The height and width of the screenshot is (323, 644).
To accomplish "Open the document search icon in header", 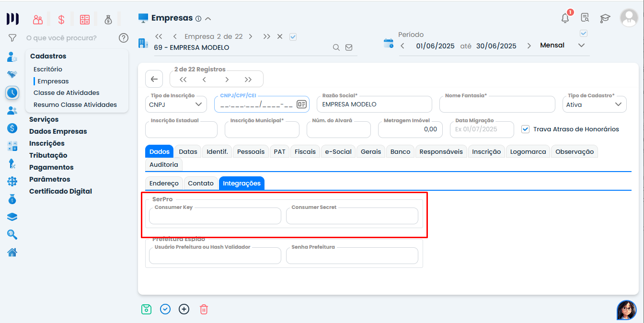I will pyautogui.click(x=585, y=18).
